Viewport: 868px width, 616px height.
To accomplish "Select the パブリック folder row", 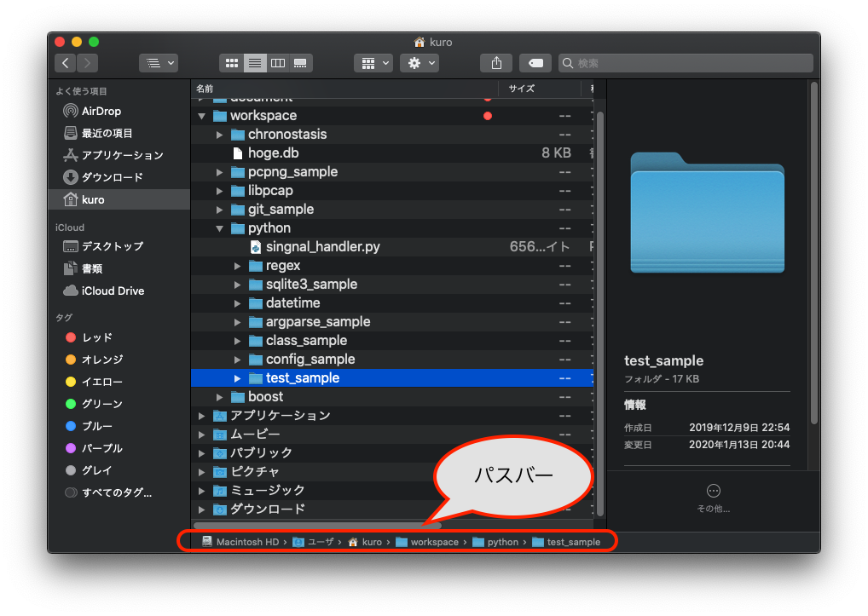I will pos(392,453).
